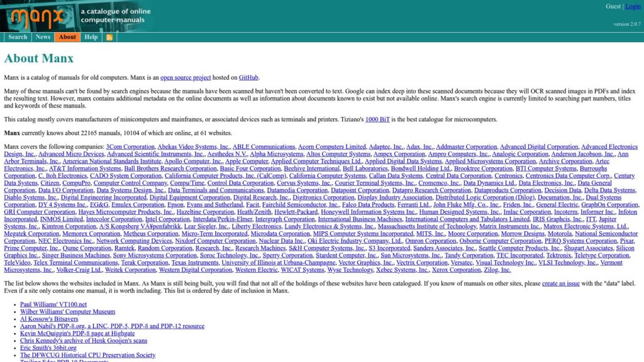
Task: Click the 'About Manx' page heading
Action: coord(38,58)
